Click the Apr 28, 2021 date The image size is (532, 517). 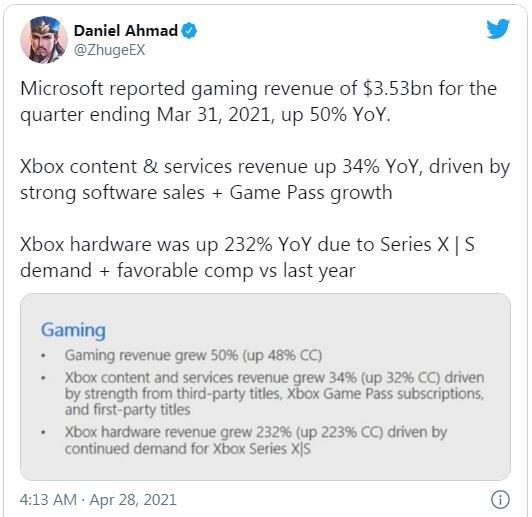(x=133, y=500)
